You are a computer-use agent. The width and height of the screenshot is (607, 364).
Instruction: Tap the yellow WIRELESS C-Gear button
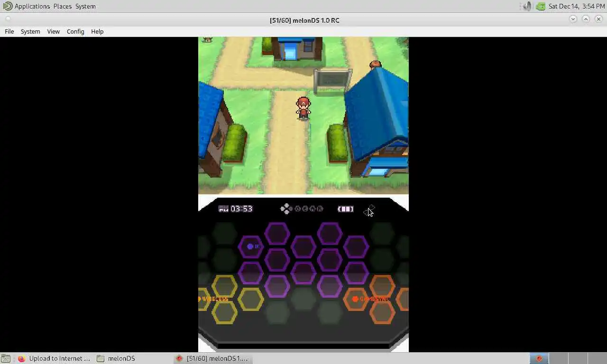point(214,299)
